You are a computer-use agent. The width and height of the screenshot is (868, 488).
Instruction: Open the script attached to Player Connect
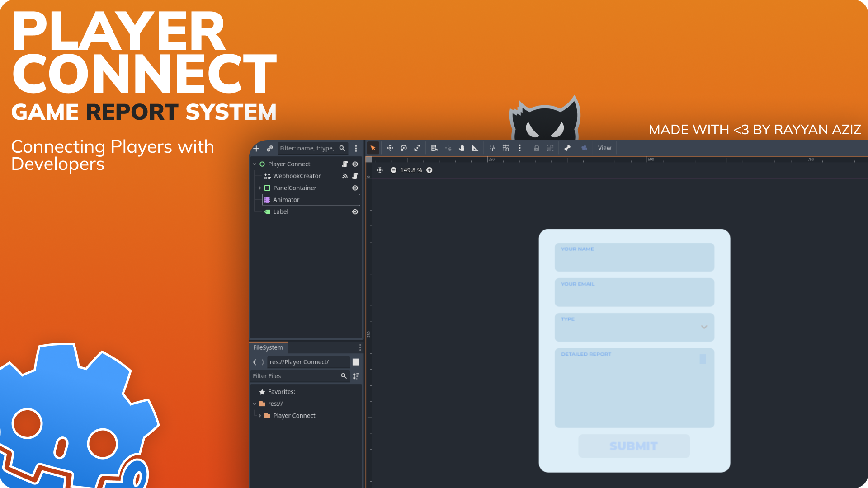click(x=344, y=164)
